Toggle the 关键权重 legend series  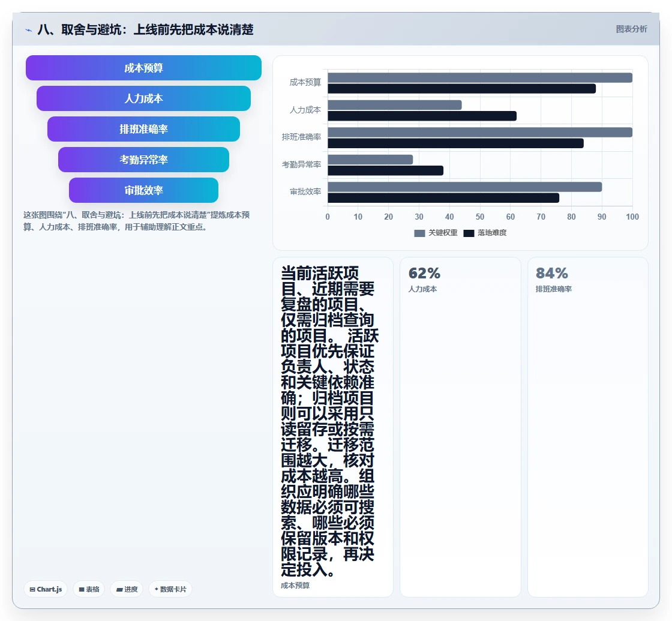(x=436, y=233)
